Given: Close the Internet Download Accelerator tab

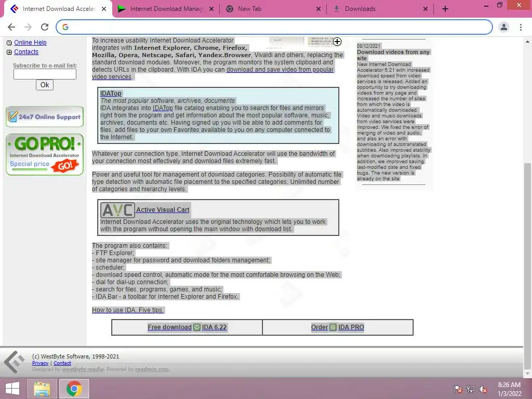Looking at the screenshot, I should coord(104,9).
